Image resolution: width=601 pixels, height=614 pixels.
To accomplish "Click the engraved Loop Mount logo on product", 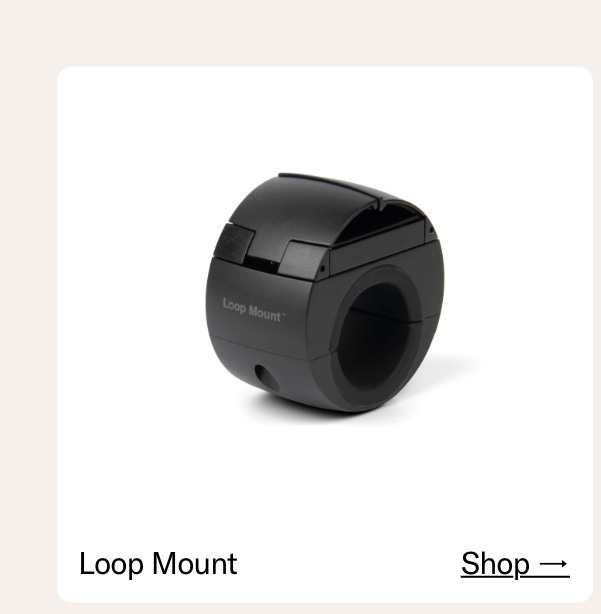I will click(254, 310).
